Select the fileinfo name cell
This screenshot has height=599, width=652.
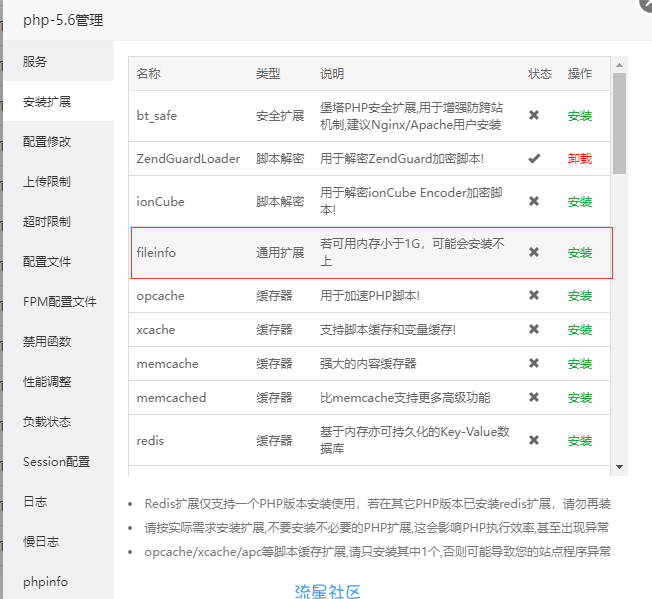tap(156, 252)
